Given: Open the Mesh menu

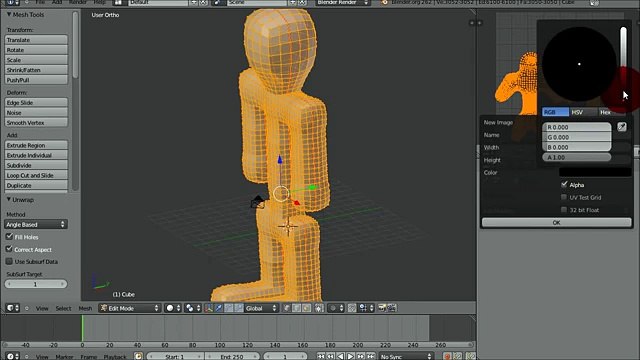Looking at the screenshot, I should pos(85,309).
